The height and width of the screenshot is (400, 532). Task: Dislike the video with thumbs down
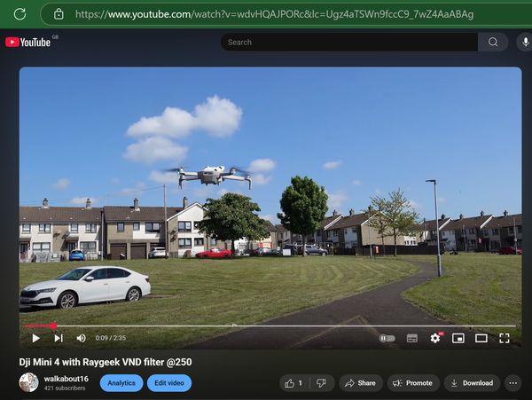(321, 383)
